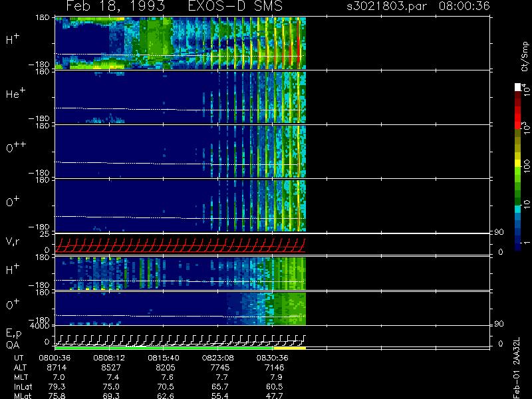The image size is (532, 399).
Task: Select the "O++" panel label
Action: [x=16, y=147]
